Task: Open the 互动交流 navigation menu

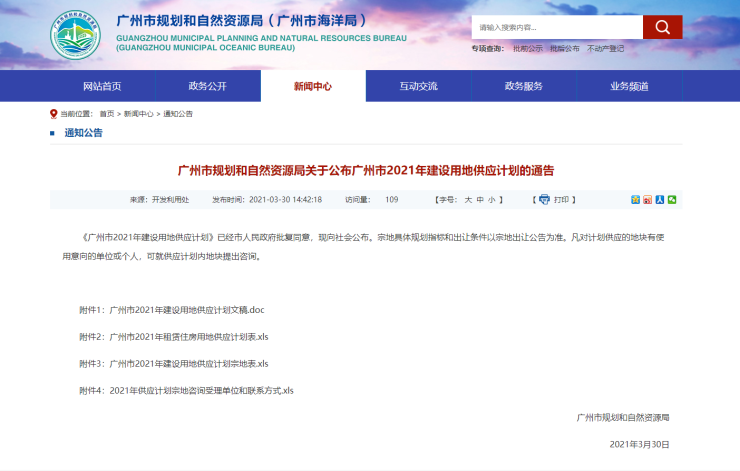Action: (418, 86)
